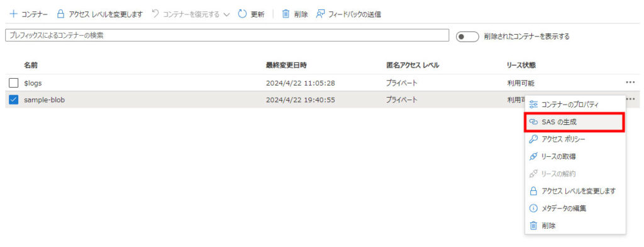Open the ellipsis menu for the $logs row
644x247 pixels.
(630, 83)
